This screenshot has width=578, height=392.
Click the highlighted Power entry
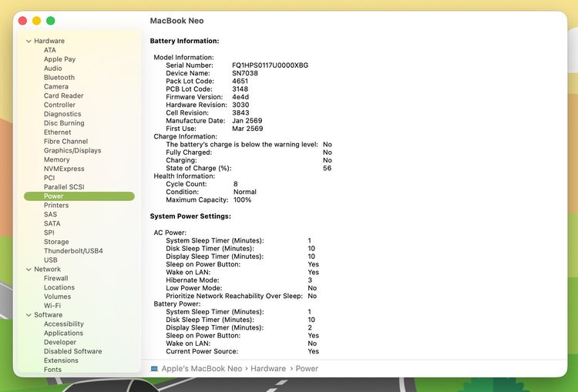click(79, 196)
